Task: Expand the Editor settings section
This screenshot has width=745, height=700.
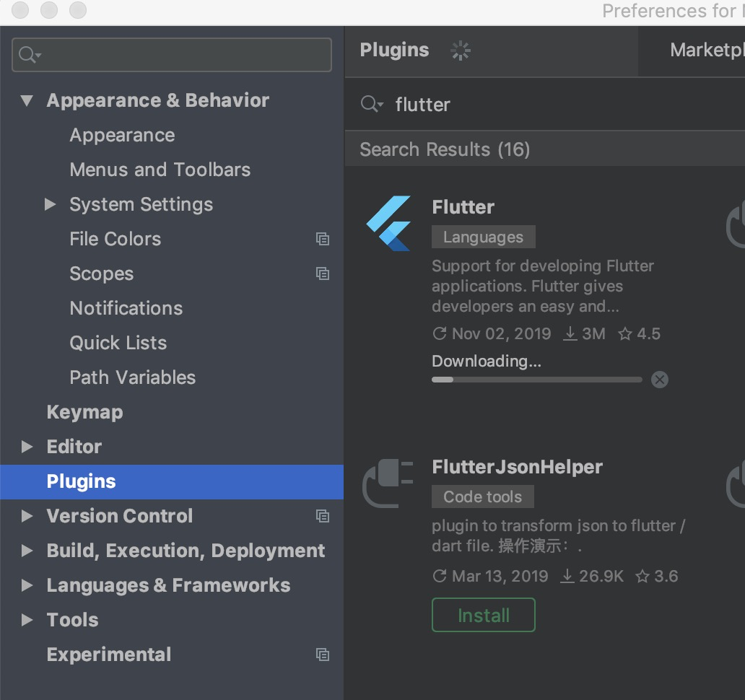Action: coord(27,447)
